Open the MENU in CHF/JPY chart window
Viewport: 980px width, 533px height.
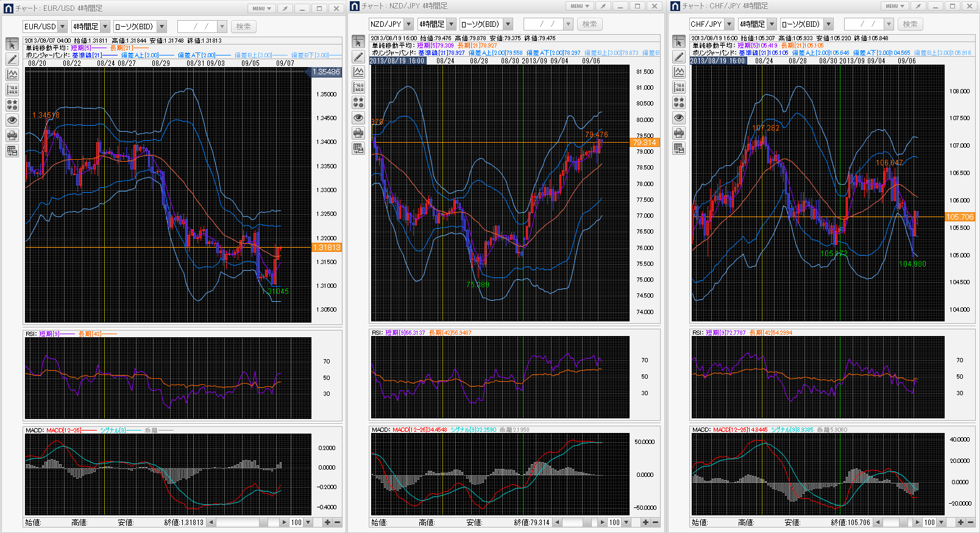(895, 6)
